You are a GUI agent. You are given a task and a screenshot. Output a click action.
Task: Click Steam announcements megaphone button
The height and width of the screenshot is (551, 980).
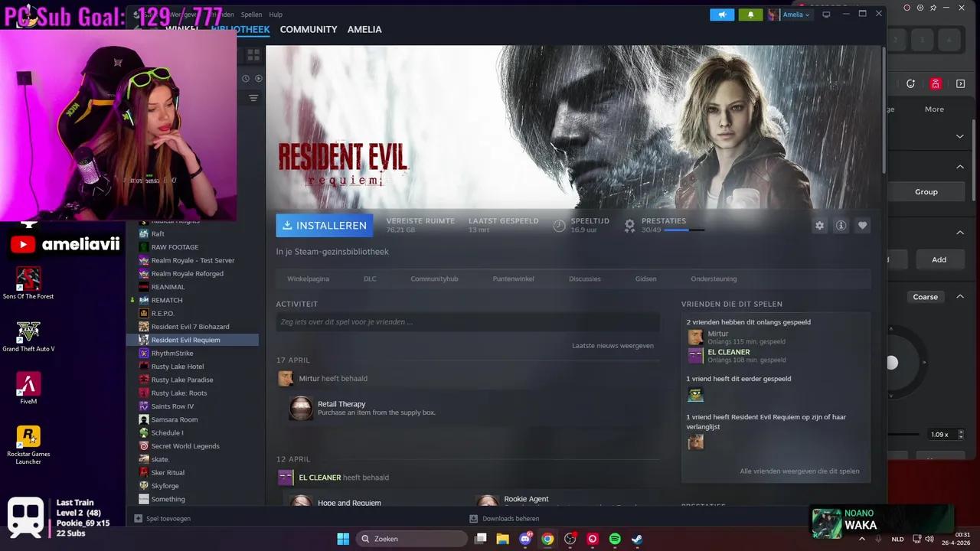click(x=722, y=15)
